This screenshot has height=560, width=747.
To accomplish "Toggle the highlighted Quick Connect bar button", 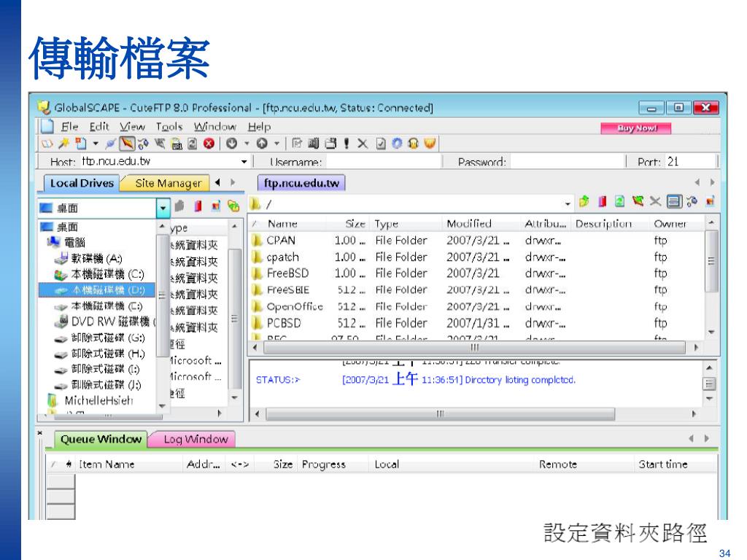I will click(x=127, y=144).
